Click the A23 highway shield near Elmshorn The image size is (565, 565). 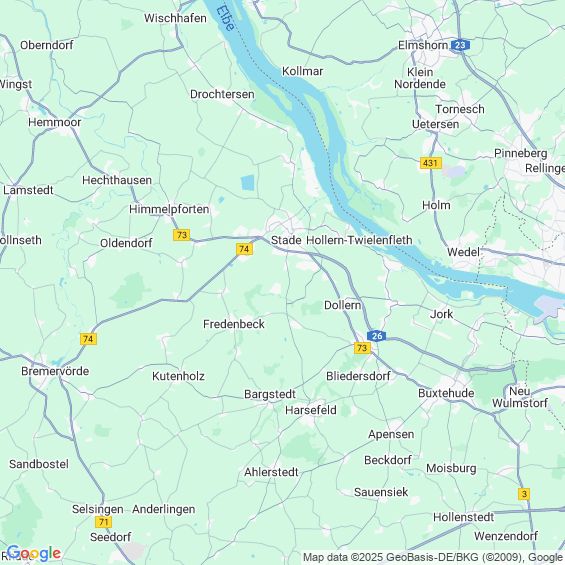(x=460, y=45)
